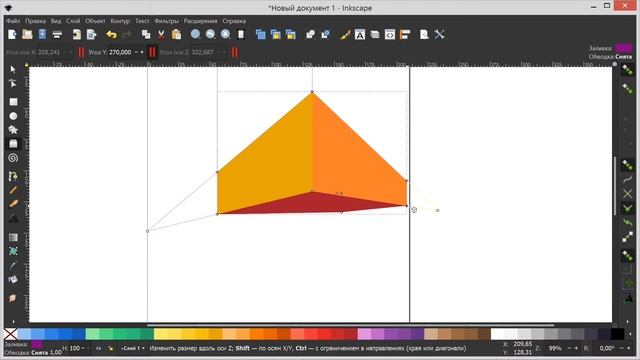The height and width of the screenshot is (360, 640).
Task: Select the Dropper color picker tool
Action: 13,265
